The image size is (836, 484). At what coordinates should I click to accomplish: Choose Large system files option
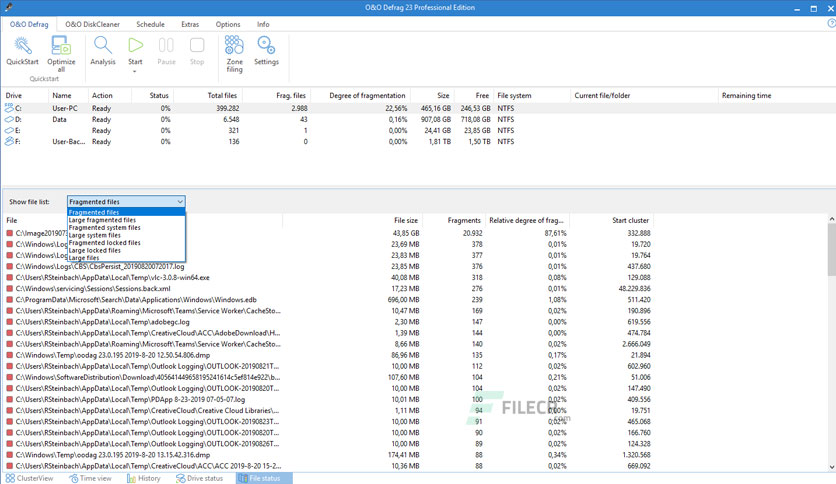point(126,235)
